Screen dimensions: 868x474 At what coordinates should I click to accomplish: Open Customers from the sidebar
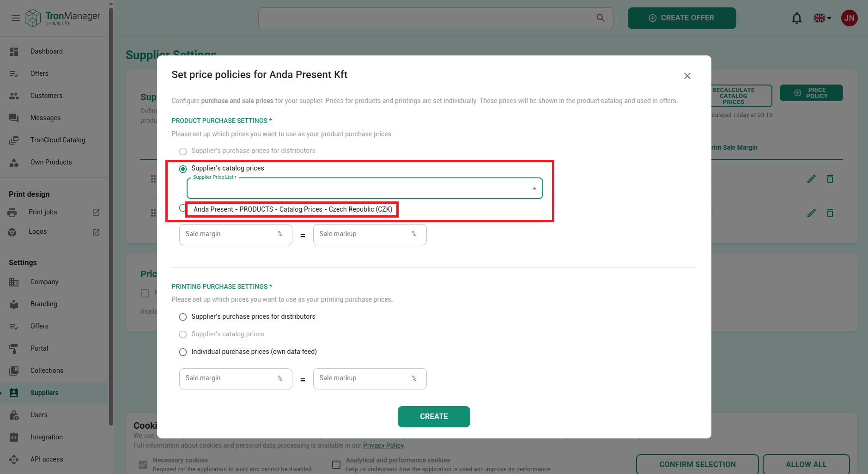[x=46, y=96]
